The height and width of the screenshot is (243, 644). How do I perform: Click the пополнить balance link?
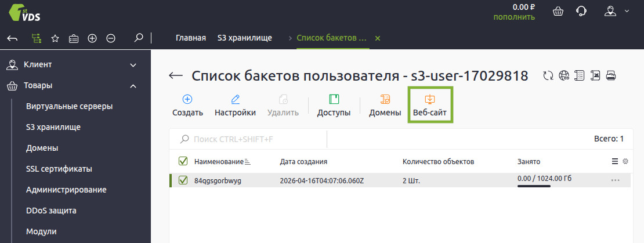514,17
